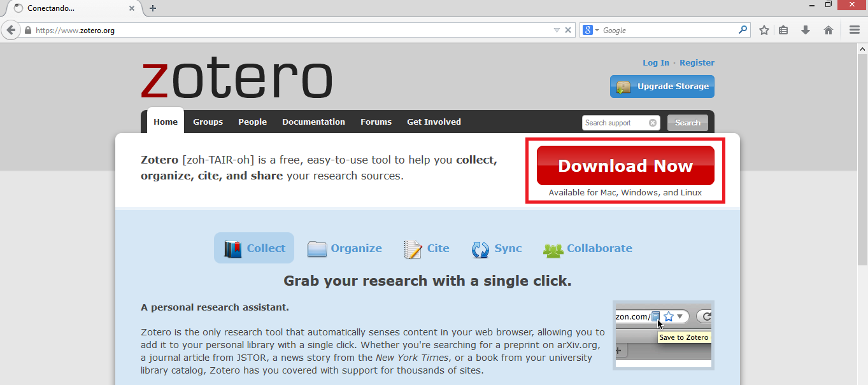Click the Organize folder icon
The image size is (868, 385).
(317, 248)
